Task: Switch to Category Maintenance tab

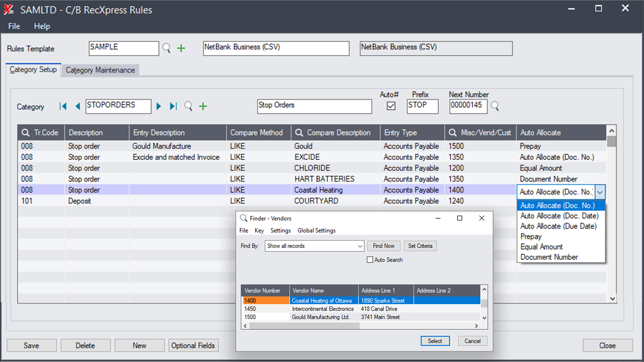Action: [100, 70]
